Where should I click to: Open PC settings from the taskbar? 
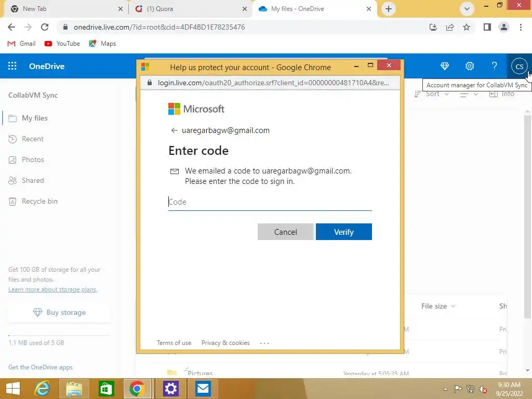point(170,389)
